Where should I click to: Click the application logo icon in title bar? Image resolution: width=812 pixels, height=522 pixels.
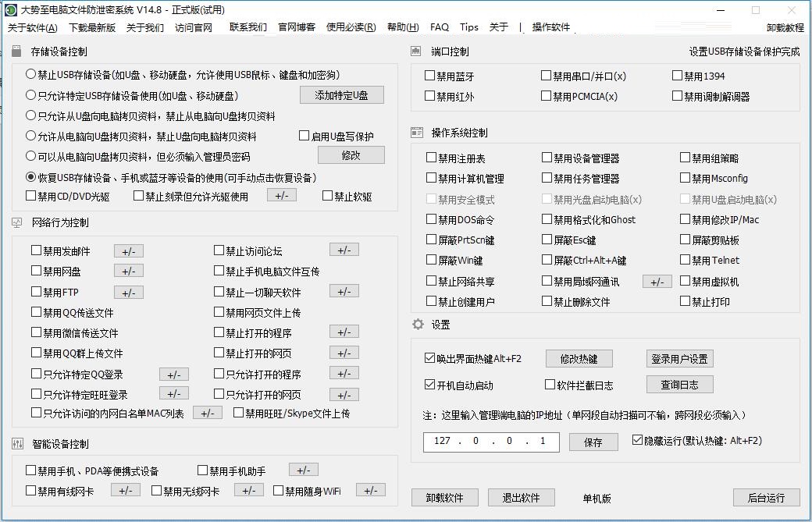click(x=10, y=10)
